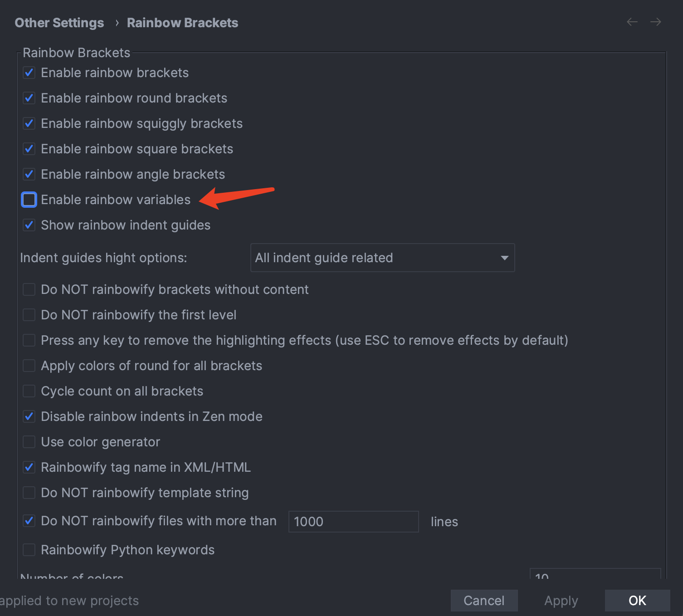Viewport: 683px width, 616px height.
Task: Enable rainbow variables
Action: [x=29, y=200]
